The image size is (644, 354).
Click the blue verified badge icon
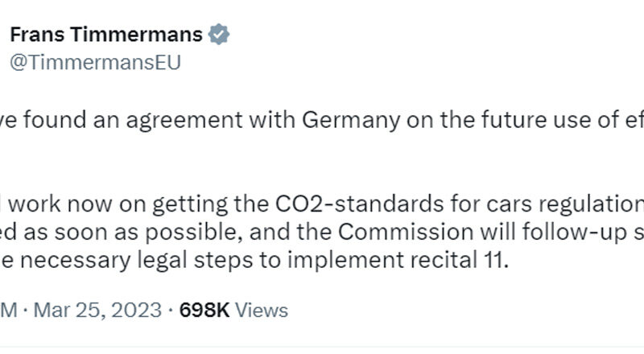[x=220, y=35]
